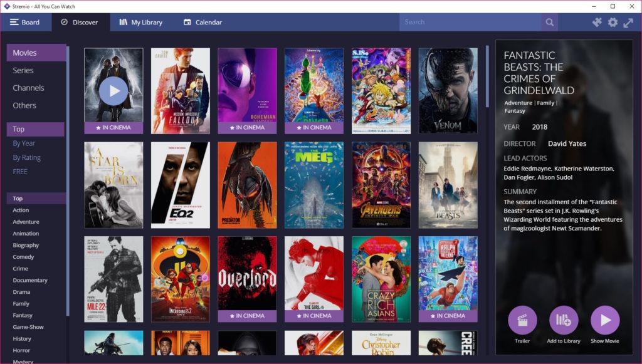Open Mile 22 poster
642x364 pixels.
[x=113, y=279]
